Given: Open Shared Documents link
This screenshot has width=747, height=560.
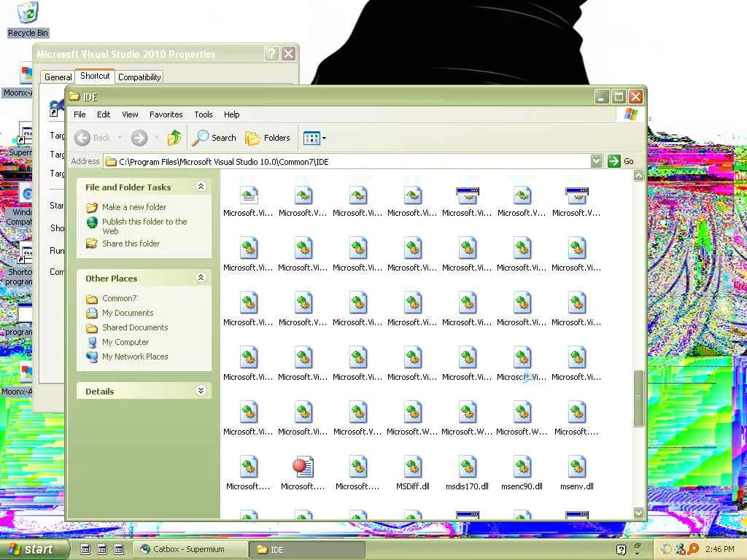Looking at the screenshot, I should 135,327.
